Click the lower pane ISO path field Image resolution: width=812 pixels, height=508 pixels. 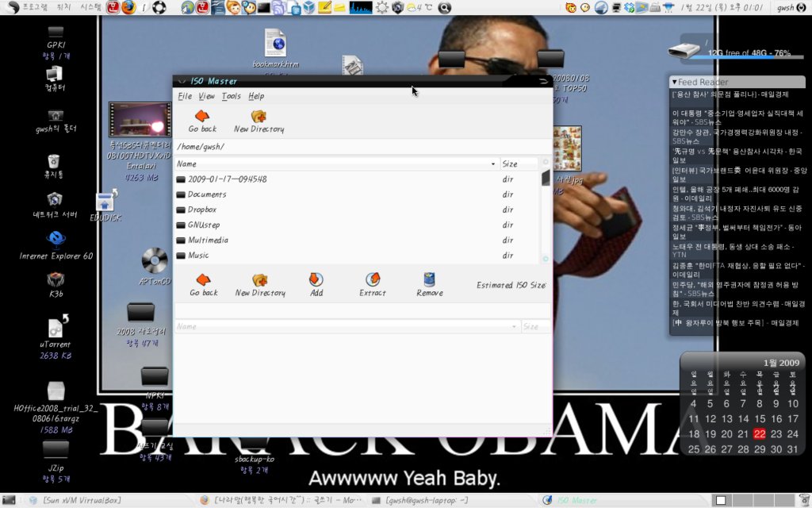pos(362,310)
